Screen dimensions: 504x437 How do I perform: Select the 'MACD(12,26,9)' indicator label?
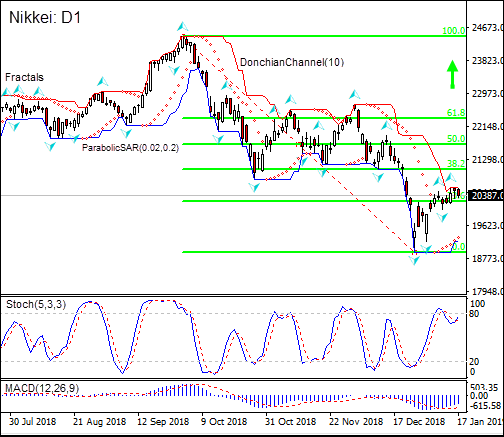coord(42,388)
